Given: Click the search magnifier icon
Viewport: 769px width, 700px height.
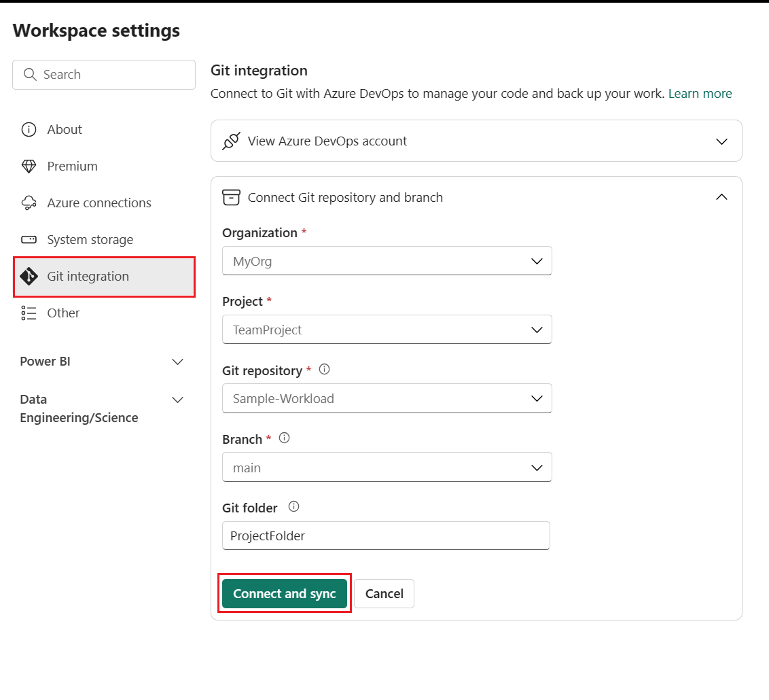Looking at the screenshot, I should coord(29,74).
